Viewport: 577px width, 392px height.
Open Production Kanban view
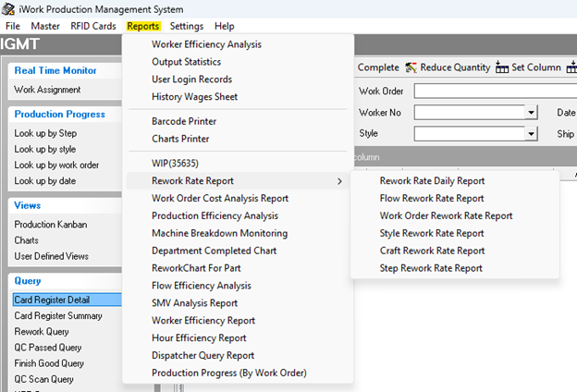coord(51,224)
